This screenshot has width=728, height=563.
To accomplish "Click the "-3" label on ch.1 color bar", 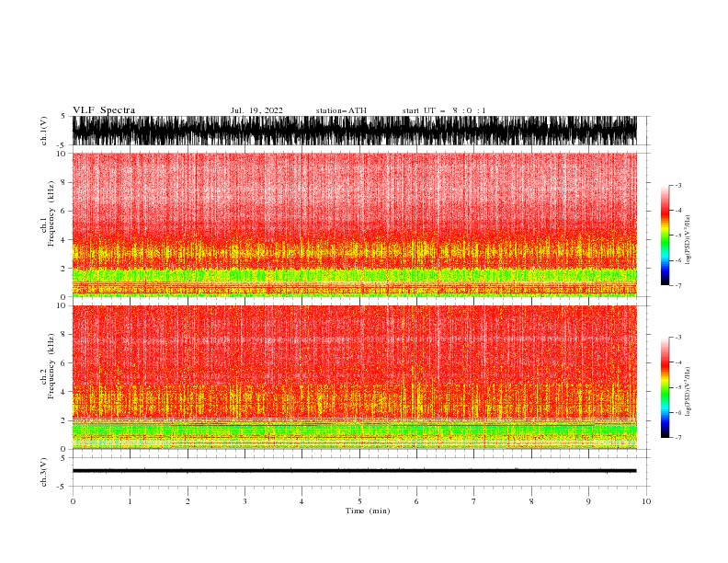I will (x=677, y=185).
